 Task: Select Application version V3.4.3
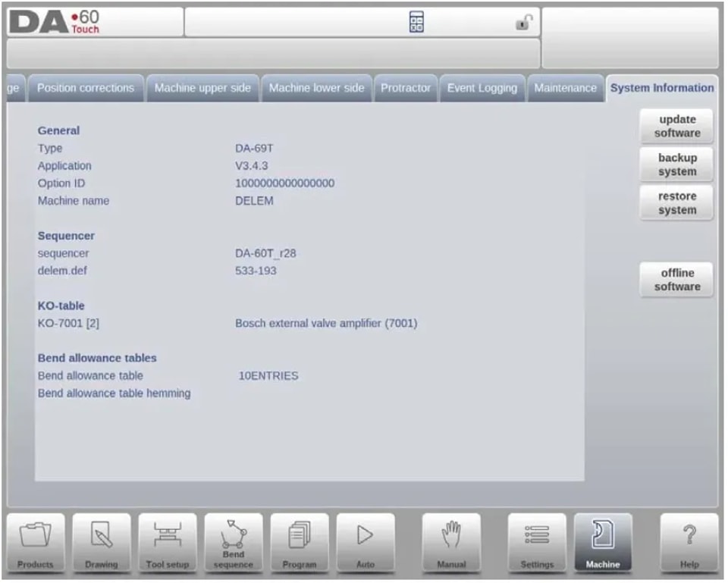[x=251, y=166]
